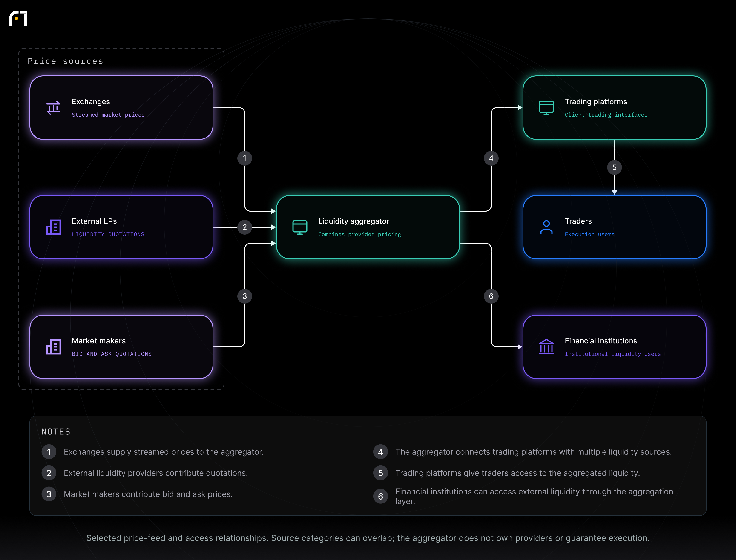Viewport: 736px width, 560px height.
Task: Click the logo icon in the top-left corner
Action: click(x=18, y=18)
